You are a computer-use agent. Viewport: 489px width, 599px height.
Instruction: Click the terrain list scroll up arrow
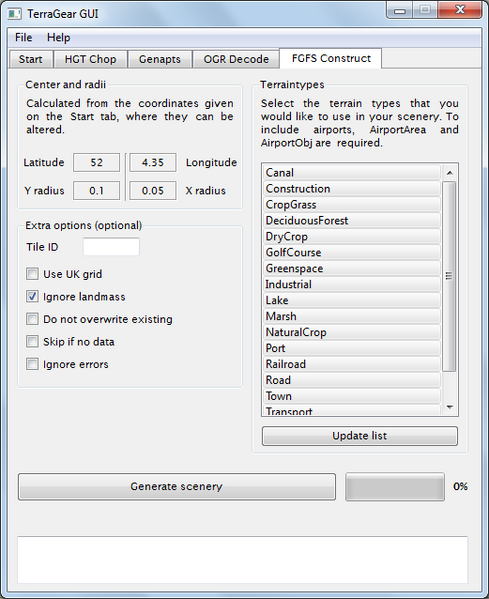pos(450,173)
